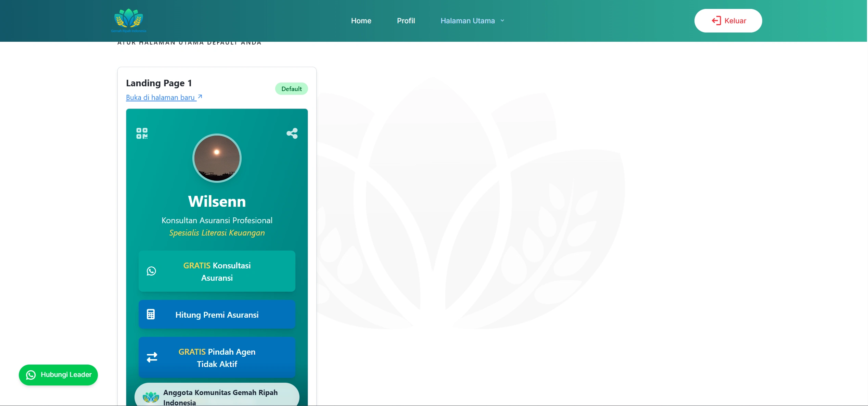Click lotus icon in Anggota Komunitas badge

(151, 397)
